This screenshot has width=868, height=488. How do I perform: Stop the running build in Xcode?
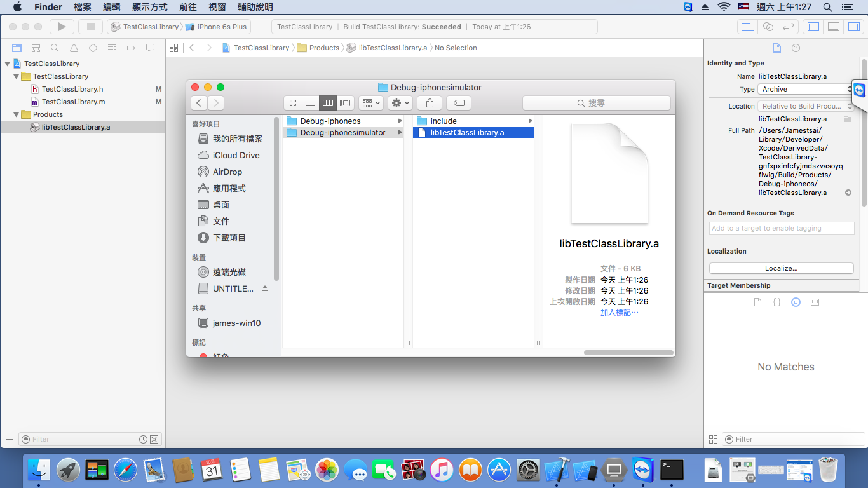click(x=90, y=27)
